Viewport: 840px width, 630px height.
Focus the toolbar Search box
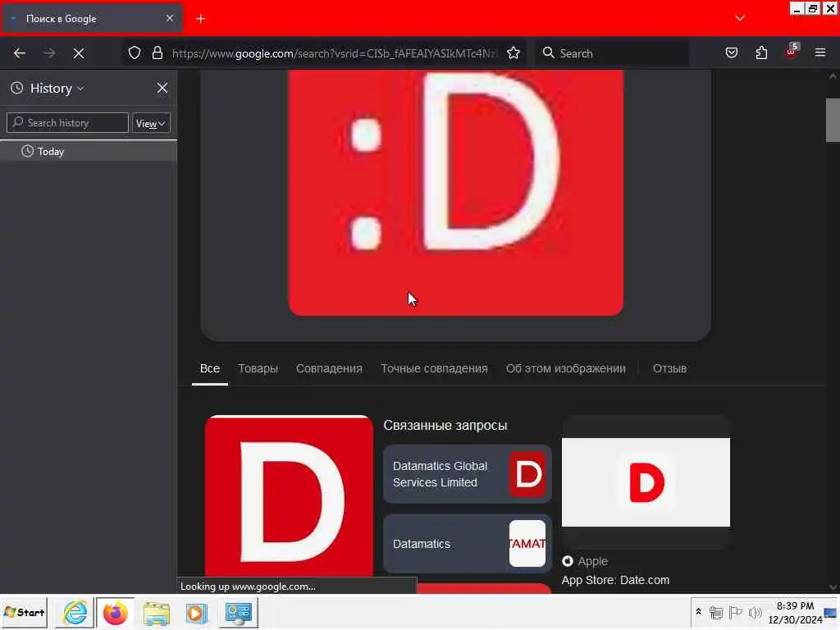pos(612,53)
